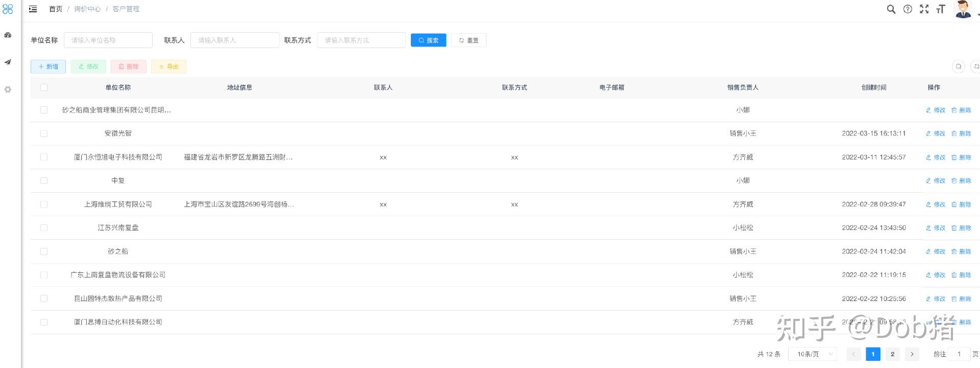Delete the 昆山固特杰散热产品有限公司 row

(x=961, y=298)
